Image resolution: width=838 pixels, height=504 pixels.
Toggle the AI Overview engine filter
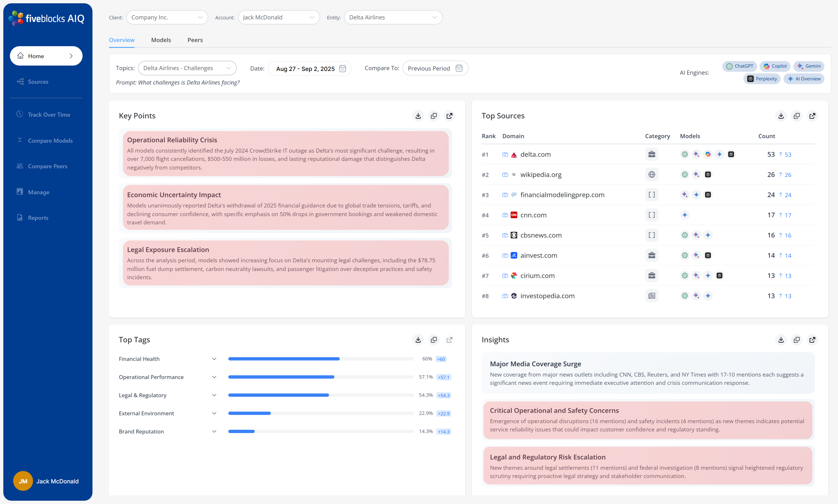pyautogui.click(x=804, y=79)
